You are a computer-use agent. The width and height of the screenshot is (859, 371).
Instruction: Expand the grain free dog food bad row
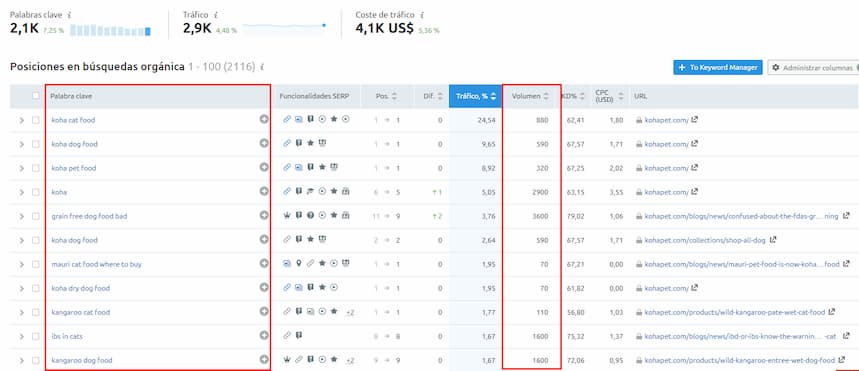(21, 216)
